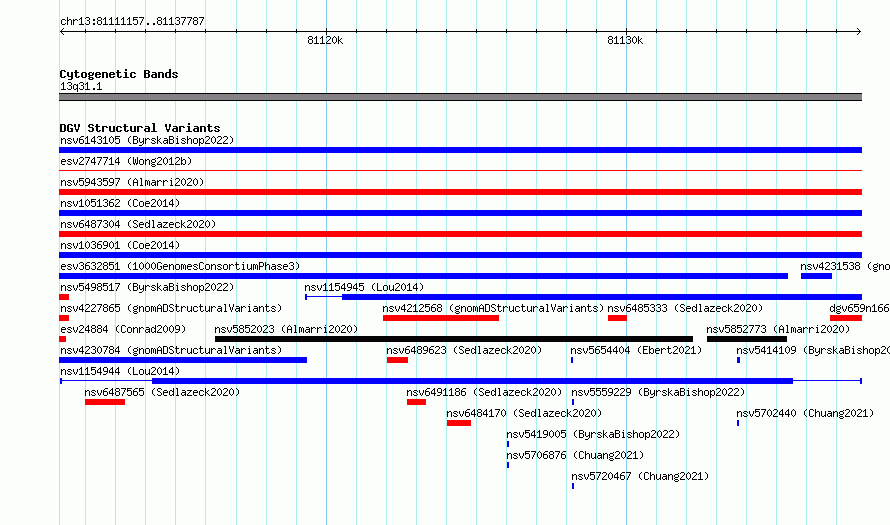This screenshot has width=890, height=525.
Task: Click the red bar under nsv6487565
Action: point(105,402)
